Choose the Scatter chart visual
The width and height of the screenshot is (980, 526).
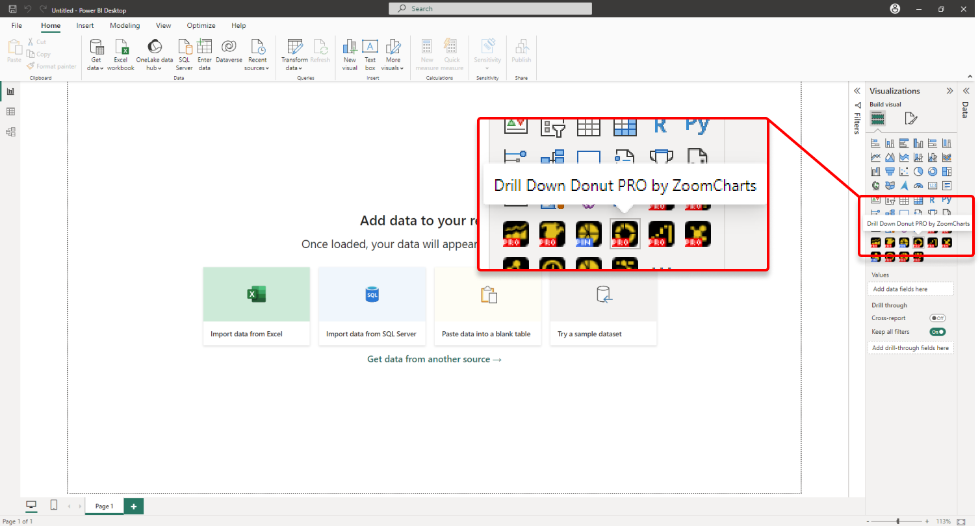click(904, 172)
